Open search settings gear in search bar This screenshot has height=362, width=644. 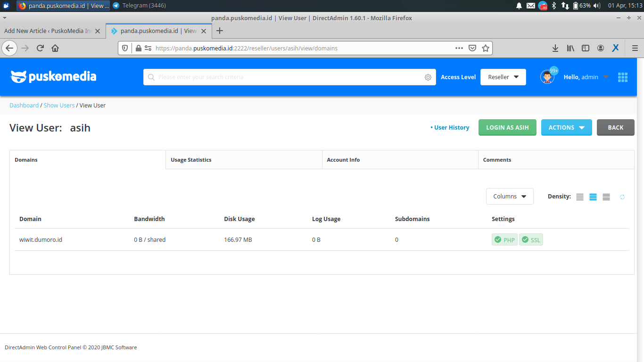coord(428,77)
